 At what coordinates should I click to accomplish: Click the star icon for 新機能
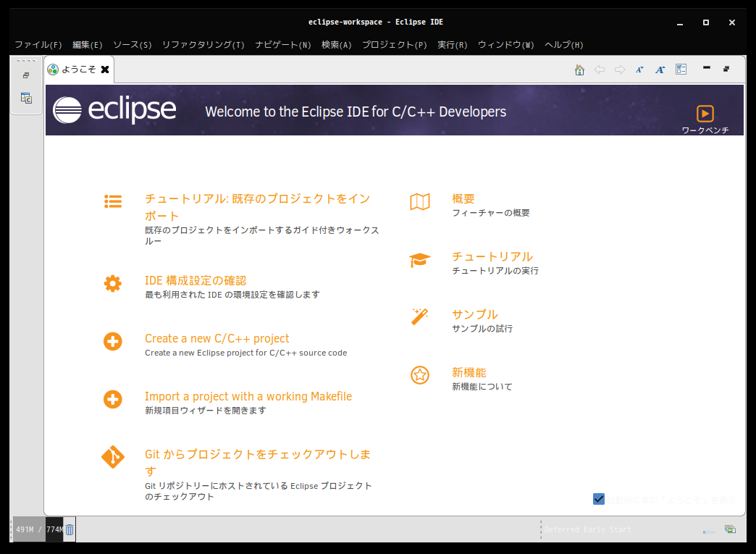(420, 374)
